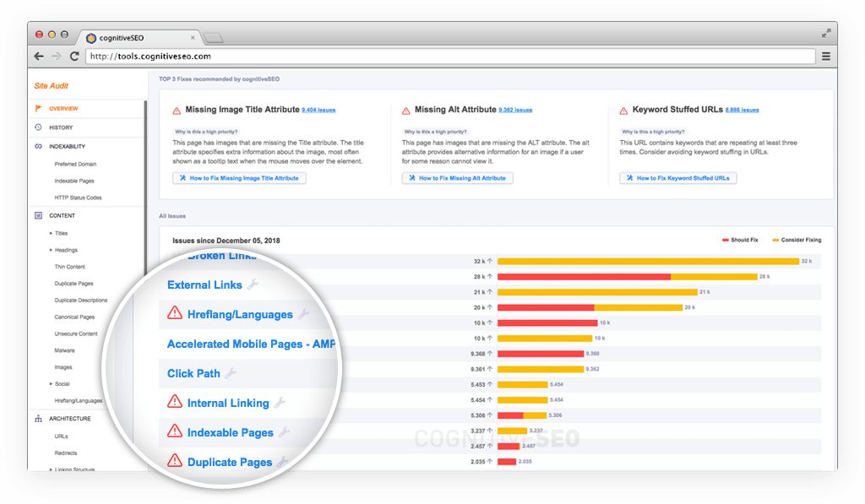Screen dimensions: 865x504
Task: Click the fullscreen expand arrows icon
Action: 826,34
